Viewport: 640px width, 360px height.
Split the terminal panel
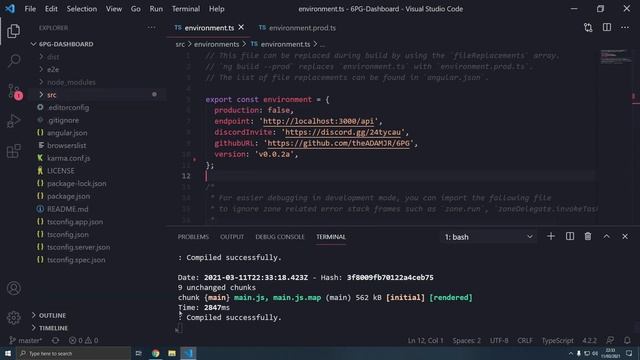click(x=570, y=236)
